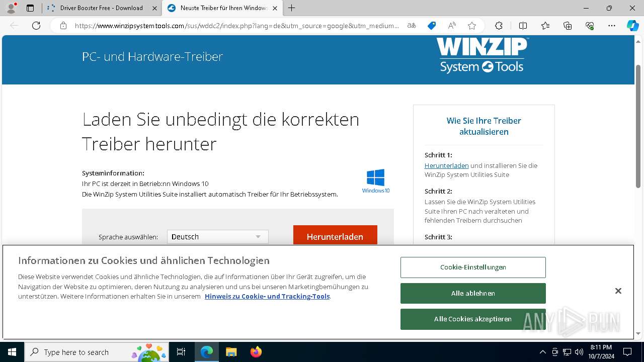Open Browser essentials heart icon
Image resolution: width=644 pixels, height=362 pixels.
(590, 26)
